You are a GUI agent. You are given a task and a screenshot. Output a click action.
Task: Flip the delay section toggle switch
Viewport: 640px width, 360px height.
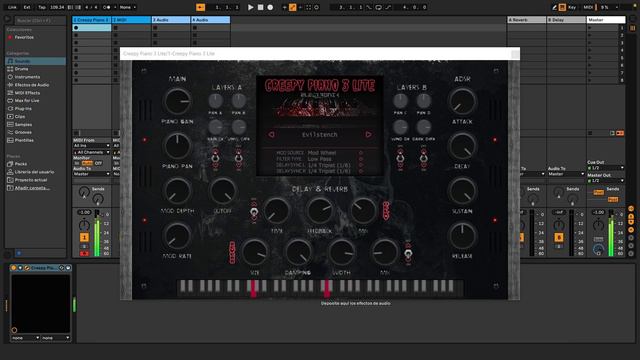point(254,212)
